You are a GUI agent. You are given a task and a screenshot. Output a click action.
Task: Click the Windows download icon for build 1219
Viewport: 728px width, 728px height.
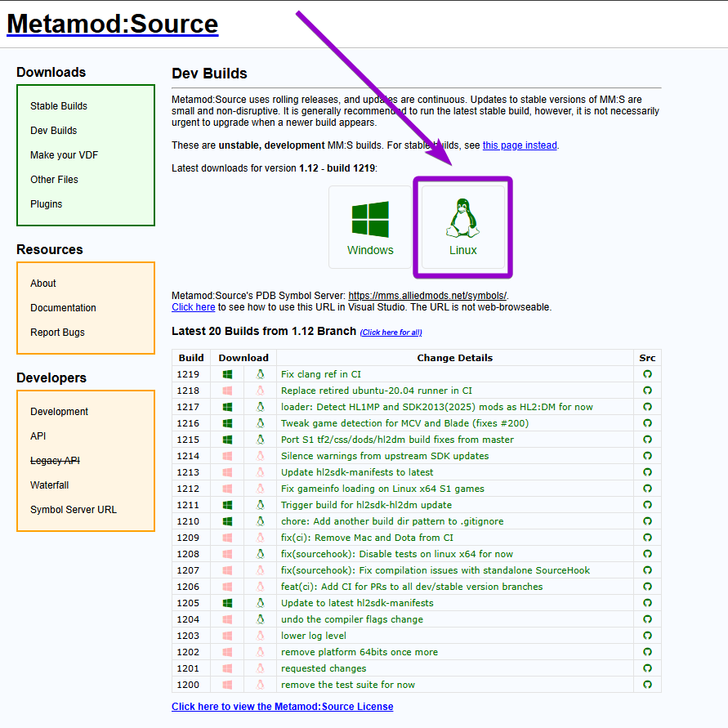click(227, 374)
